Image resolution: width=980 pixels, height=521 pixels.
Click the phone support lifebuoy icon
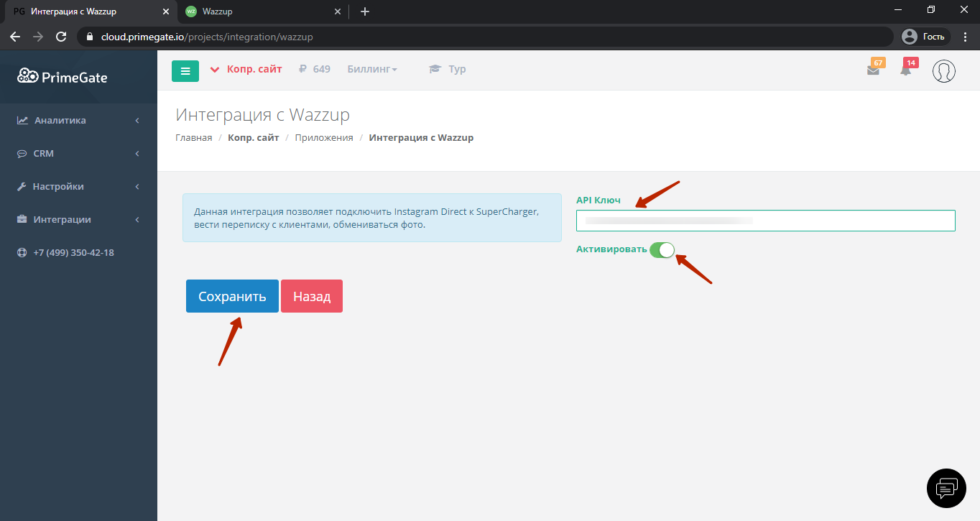22,252
